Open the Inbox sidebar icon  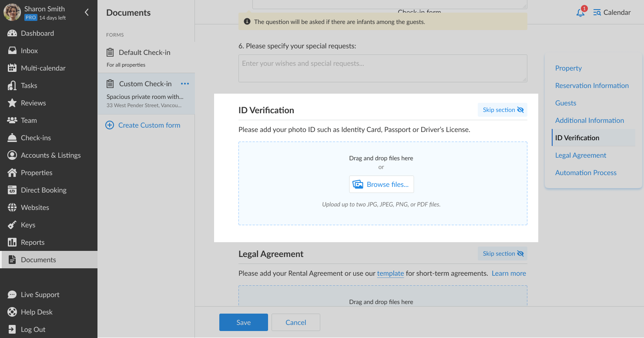(12, 51)
